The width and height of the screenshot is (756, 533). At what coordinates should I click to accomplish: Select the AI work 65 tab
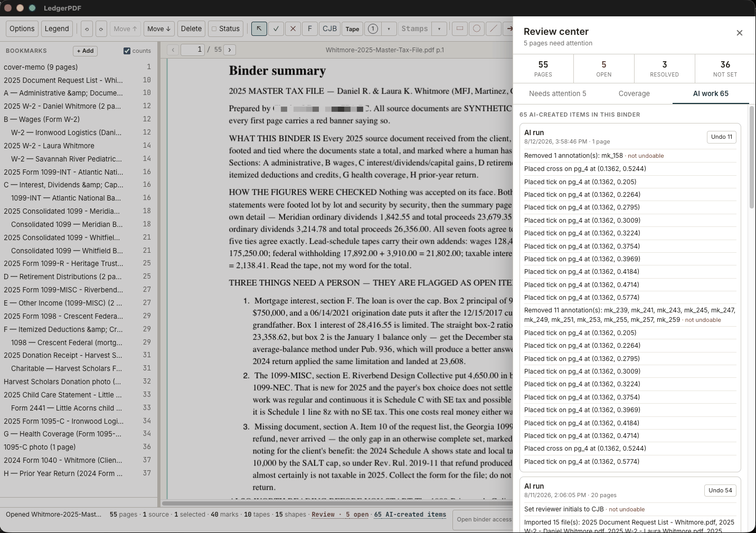[x=711, y=94]
